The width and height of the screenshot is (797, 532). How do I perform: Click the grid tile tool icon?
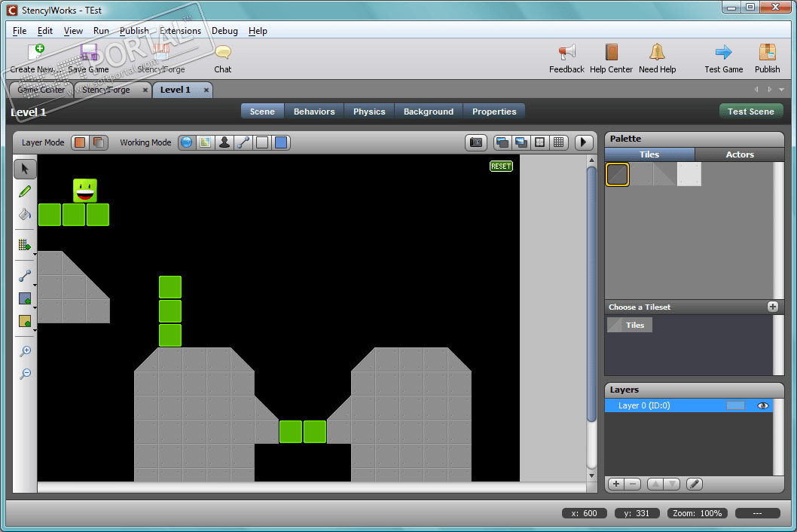pos(24,245)
